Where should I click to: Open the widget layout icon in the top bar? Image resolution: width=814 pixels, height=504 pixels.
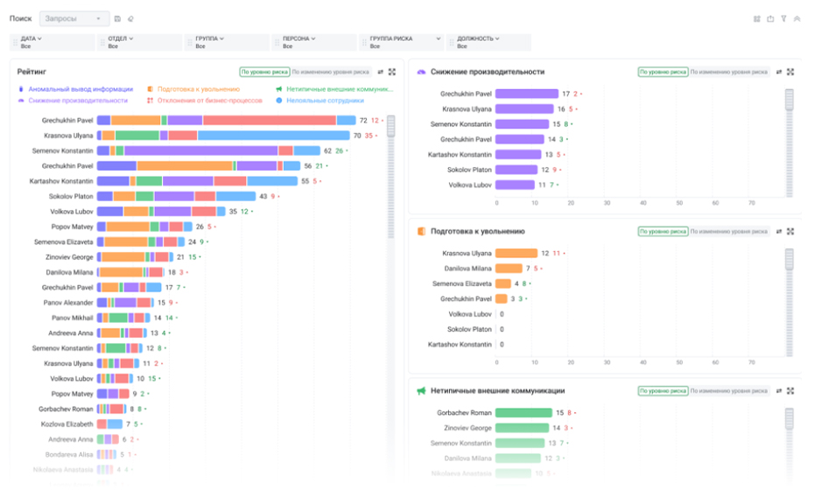(x=757, y=18)
